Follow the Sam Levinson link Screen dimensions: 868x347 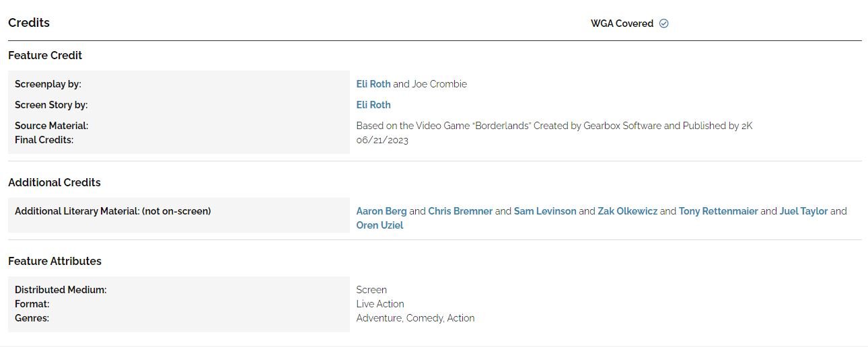545,211
